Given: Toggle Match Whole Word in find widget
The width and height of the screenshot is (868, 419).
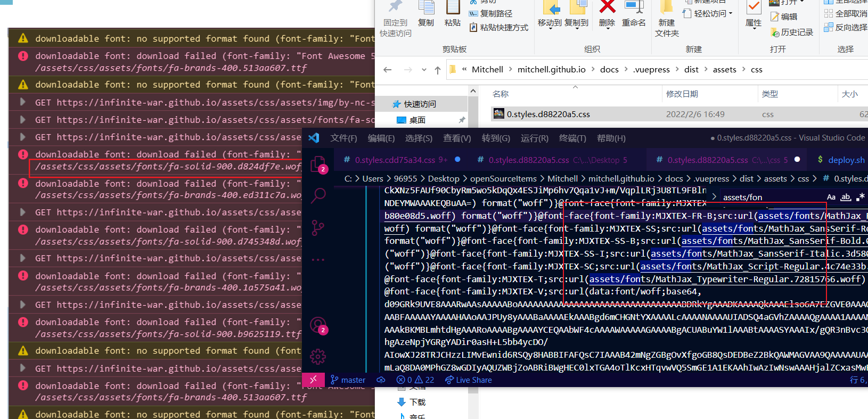Looking at the screenshot, I should 846,197.
